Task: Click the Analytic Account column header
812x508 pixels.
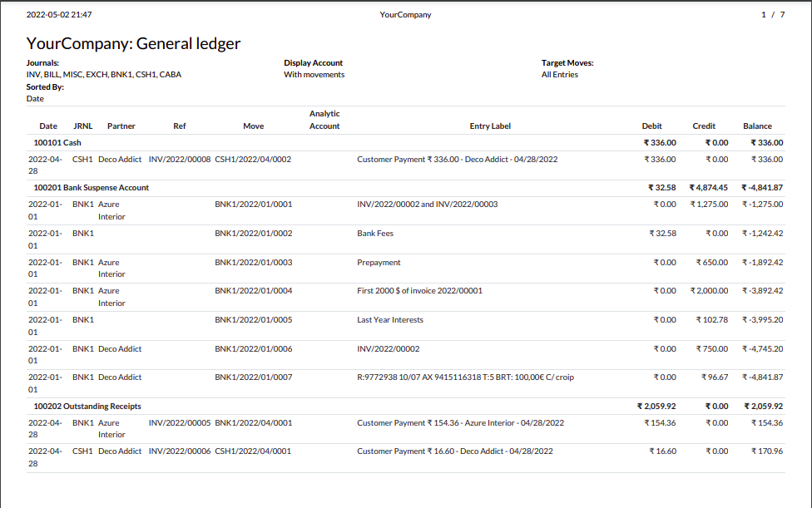Action: (x=324, y=120)
